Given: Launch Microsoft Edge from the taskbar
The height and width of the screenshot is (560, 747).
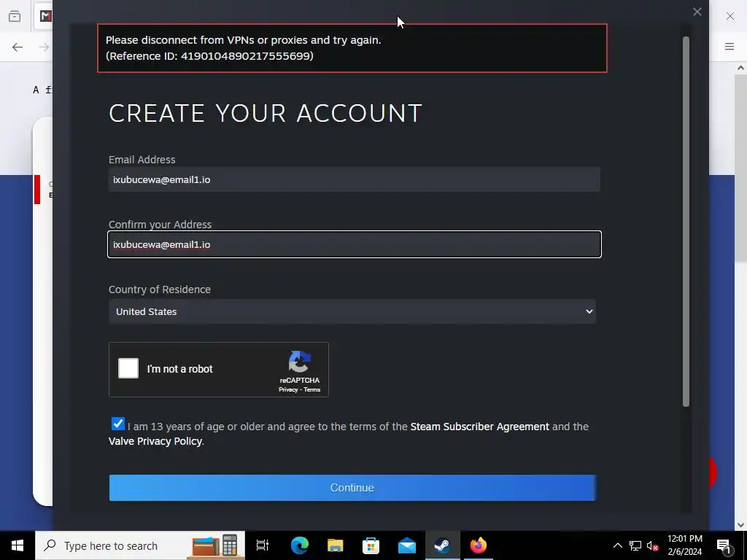Looking at the screenshot, I should tap(300, 545).
